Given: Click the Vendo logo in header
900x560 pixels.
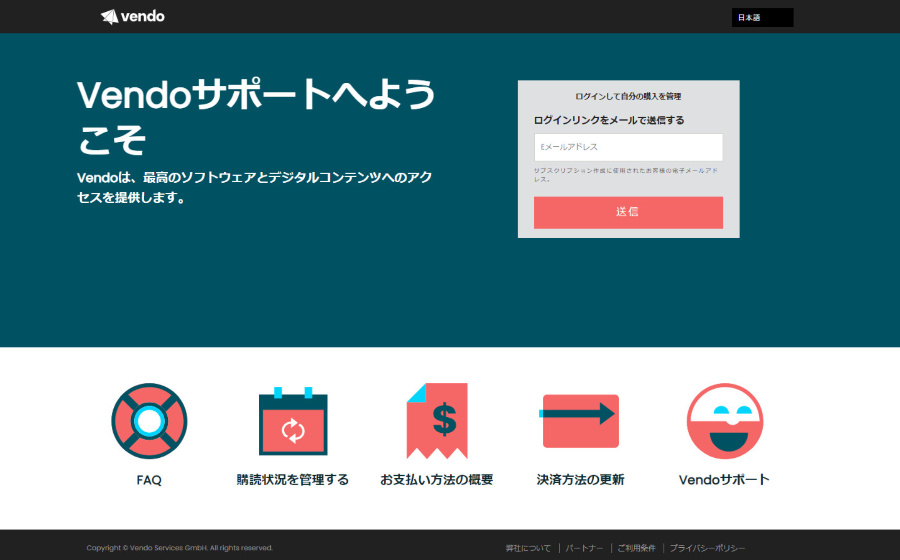Looking at the screenshot, I should tap(133, 17).
